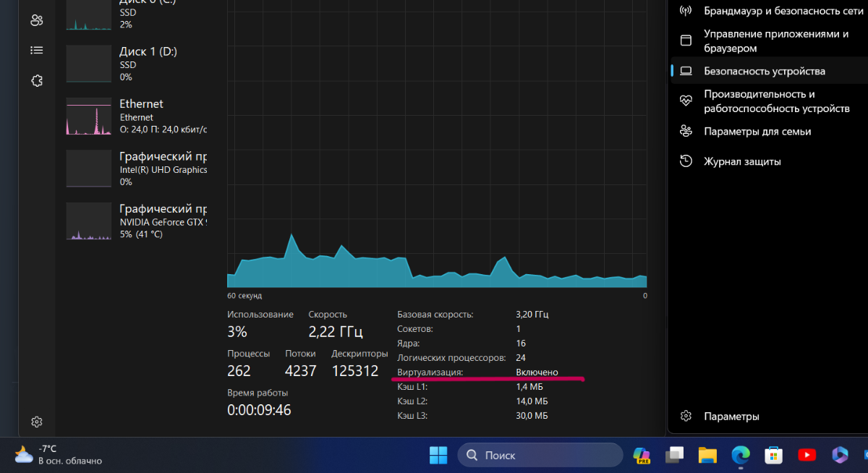Click the Потоки count 4237

(301, 371)
